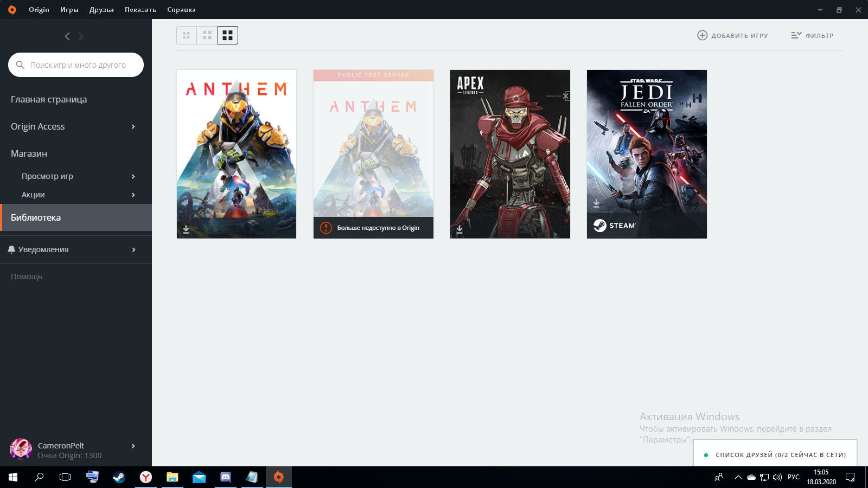Open the Справка menu
The width and height of the screenshot is (868, 488).
click(181, 10)
